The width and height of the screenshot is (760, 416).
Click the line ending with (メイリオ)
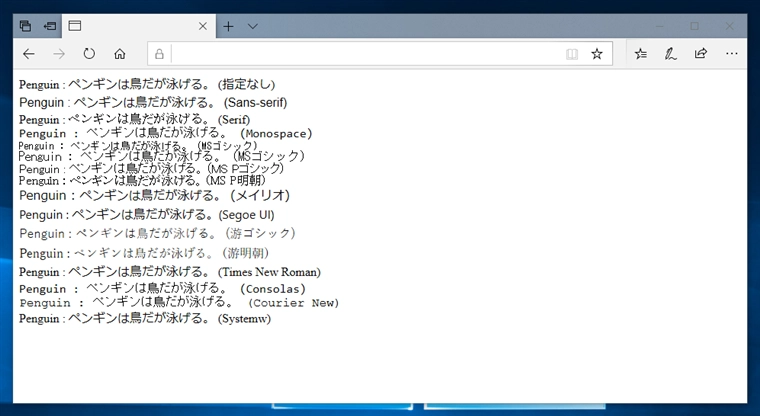(155, 195)
